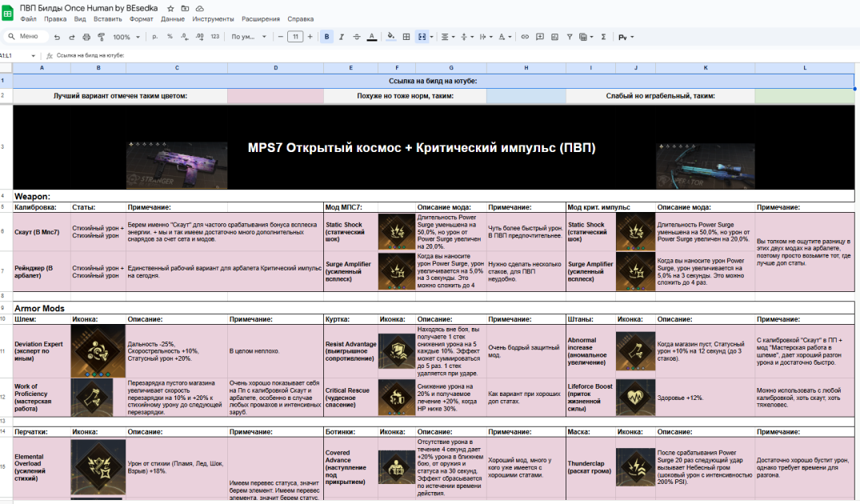Undo the last action
The width and height of the screenshot is (860, 504).
[x=57, y=37]
